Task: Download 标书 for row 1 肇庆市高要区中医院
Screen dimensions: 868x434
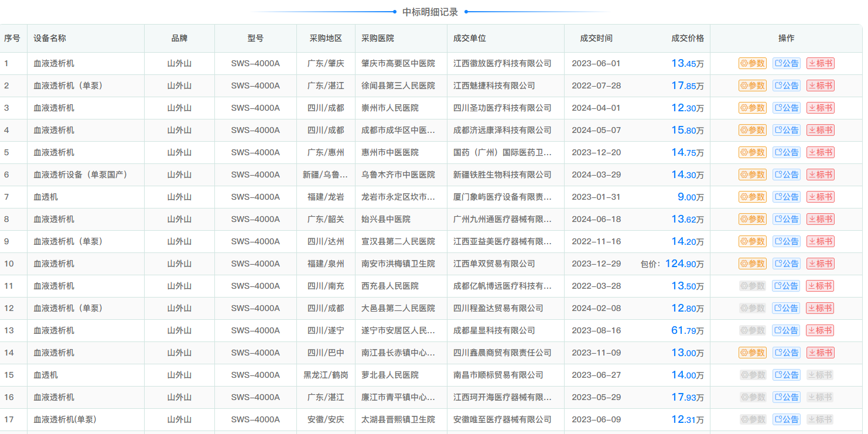Action: pos(821,63)
